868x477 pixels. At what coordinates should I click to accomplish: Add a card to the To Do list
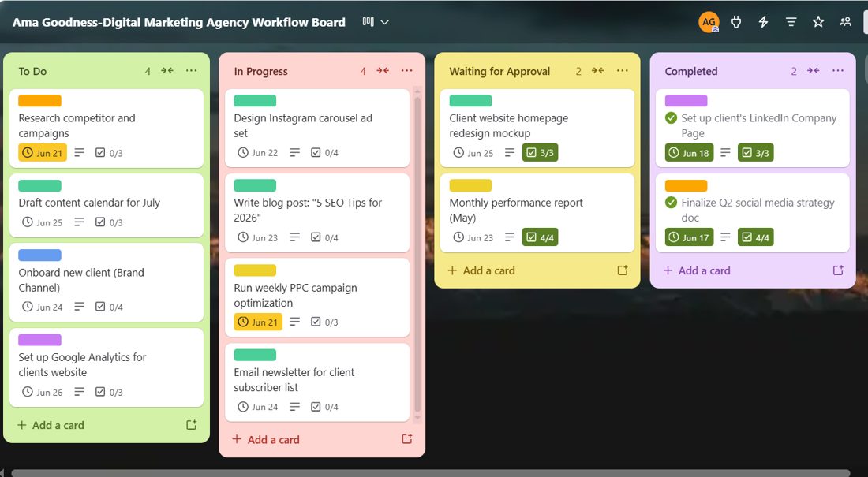pyautogui.click(x=51, y=425)
